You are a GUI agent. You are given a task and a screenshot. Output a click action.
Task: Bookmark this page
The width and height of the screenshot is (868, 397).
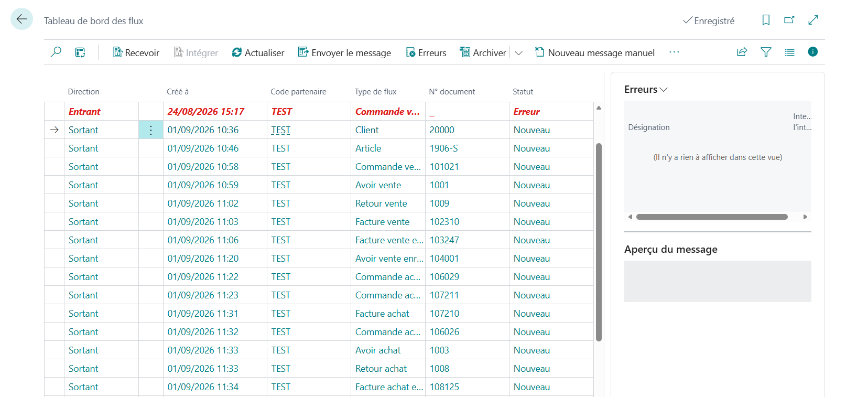tap(766, 20)
